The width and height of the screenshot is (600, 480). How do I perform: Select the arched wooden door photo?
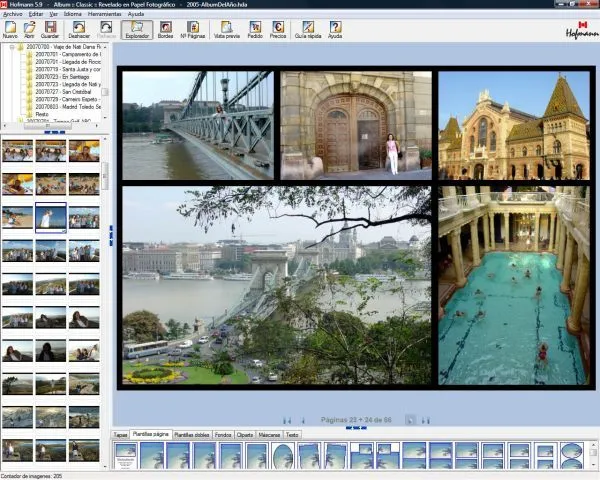[356, 125]
